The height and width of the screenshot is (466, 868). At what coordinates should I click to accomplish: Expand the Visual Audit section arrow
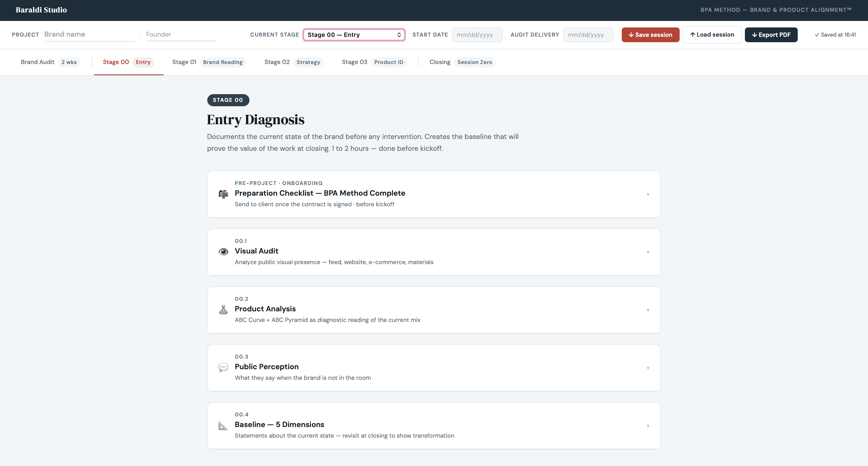648,253
